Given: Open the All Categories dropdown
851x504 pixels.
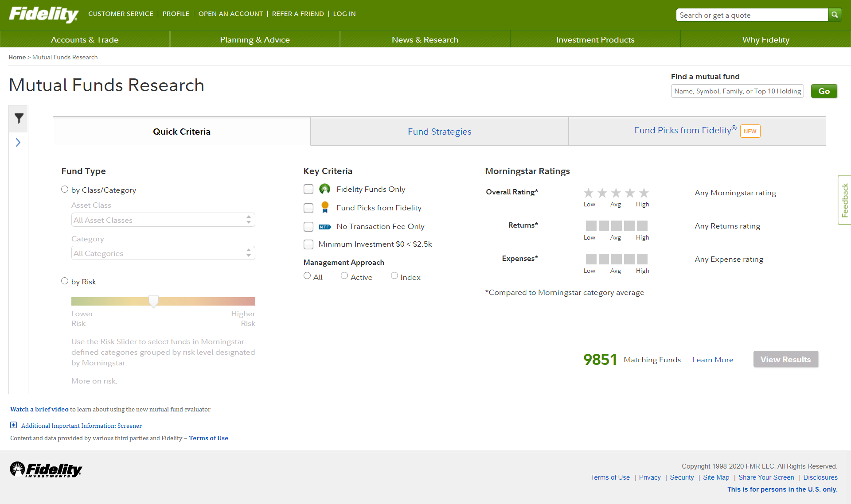Looking at the screenshot, I should 163,253.
